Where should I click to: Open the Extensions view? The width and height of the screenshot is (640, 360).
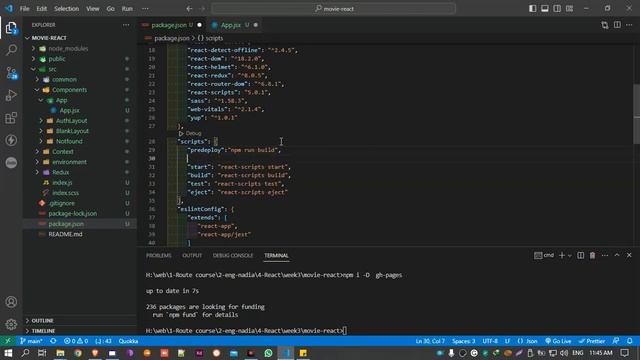tap(11, 118)
